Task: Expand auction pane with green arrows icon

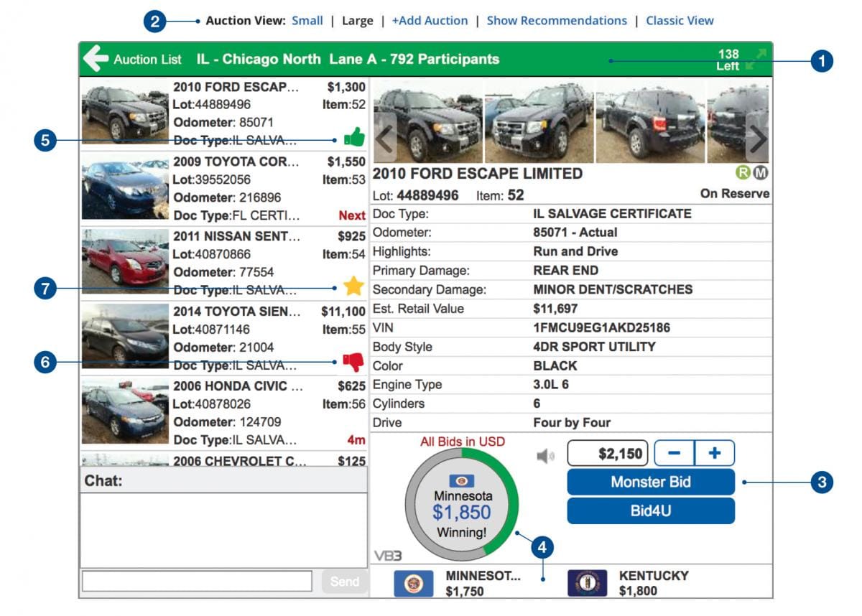Action: [756, 60]
